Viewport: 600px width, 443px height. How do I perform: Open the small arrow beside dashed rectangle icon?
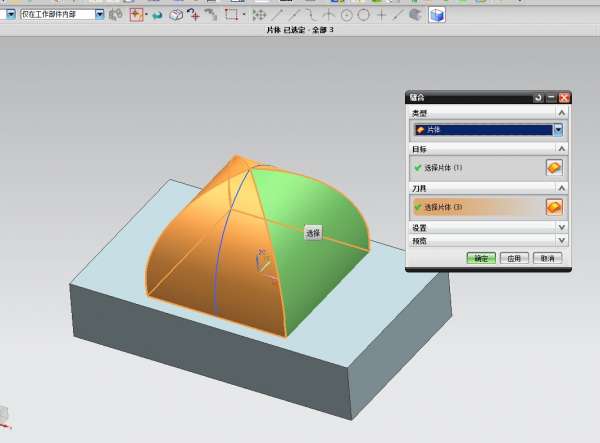tap(244, 15)
